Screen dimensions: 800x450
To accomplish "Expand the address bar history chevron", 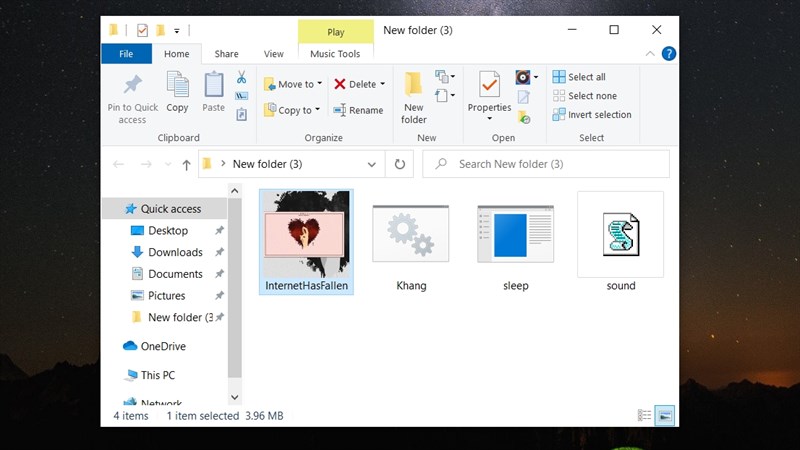I will [371, 164].
